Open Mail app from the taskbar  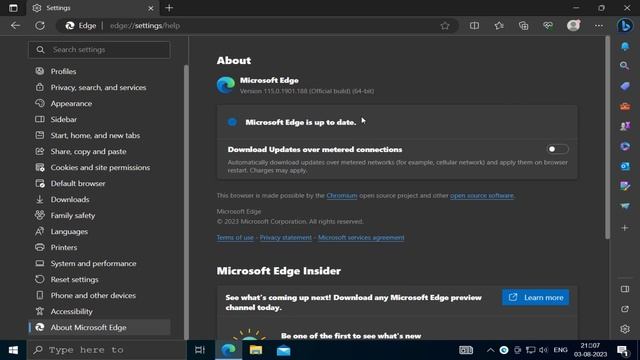(x=283, y=350)
